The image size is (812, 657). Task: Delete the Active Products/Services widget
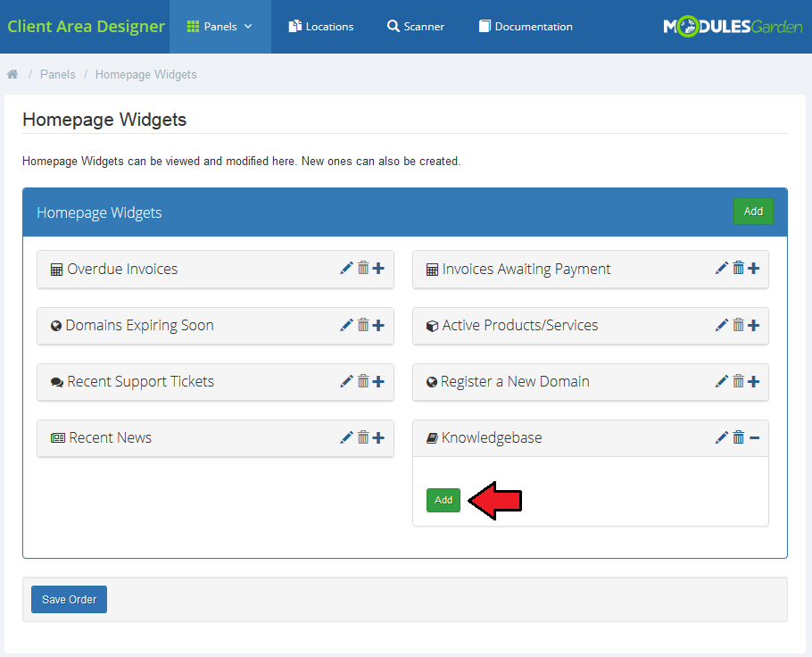tap(739, 325)
